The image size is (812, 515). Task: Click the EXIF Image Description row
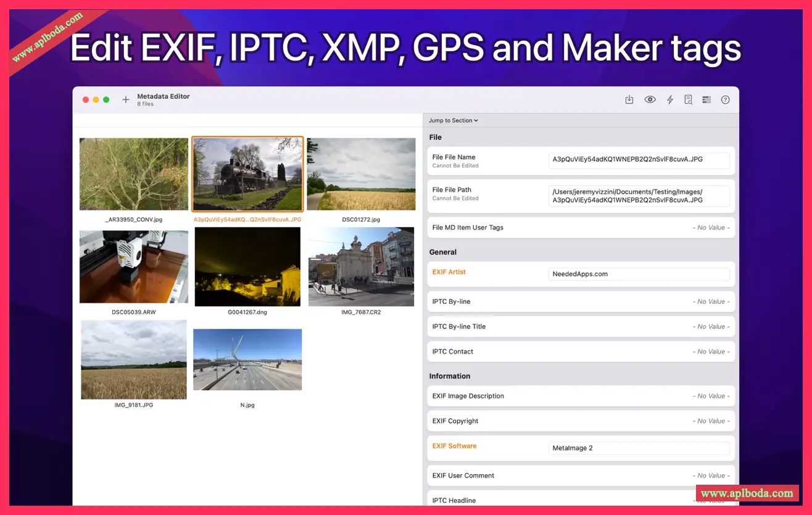click(581, 396)
